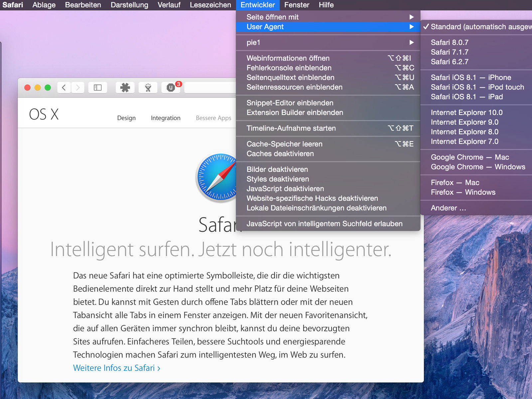Choose Fehlerkonsole einblenden
The image size is (532, 399).
coord(328,68)
